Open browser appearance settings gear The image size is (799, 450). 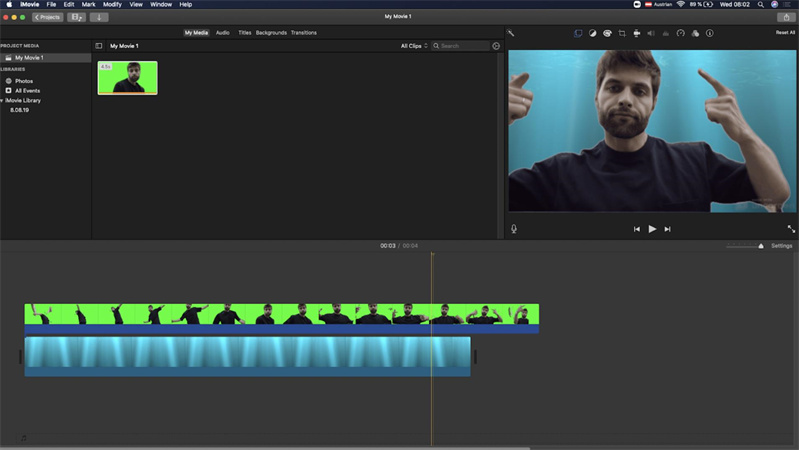[x=496, y=46]
